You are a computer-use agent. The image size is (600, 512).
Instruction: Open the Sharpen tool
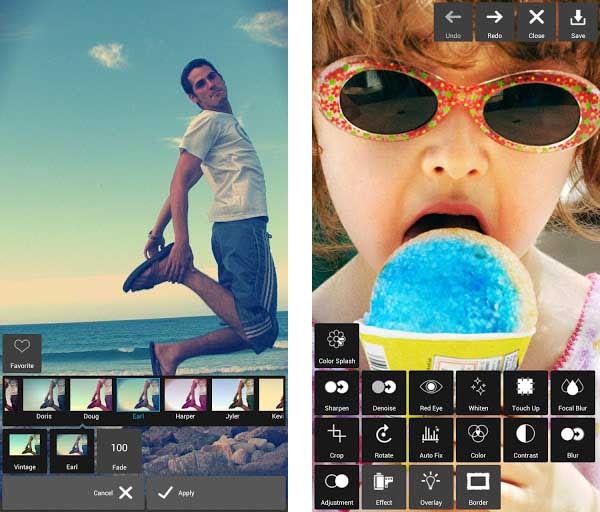pyautogui.click(x=336, y=392)
